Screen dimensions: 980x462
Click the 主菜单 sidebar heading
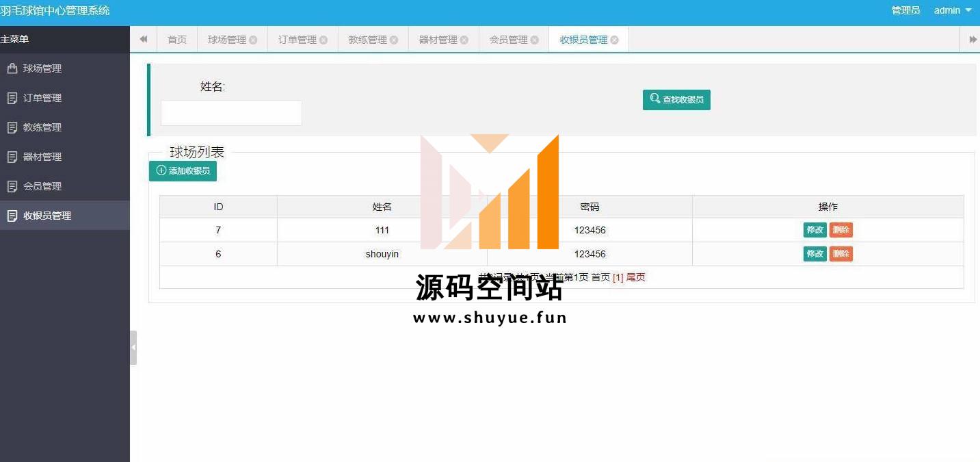14,40
